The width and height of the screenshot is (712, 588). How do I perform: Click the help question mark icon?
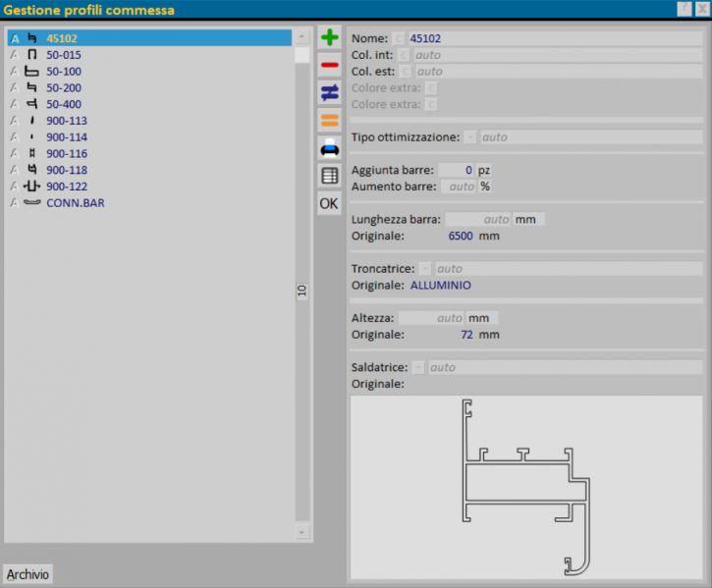(x=684, y=9)
